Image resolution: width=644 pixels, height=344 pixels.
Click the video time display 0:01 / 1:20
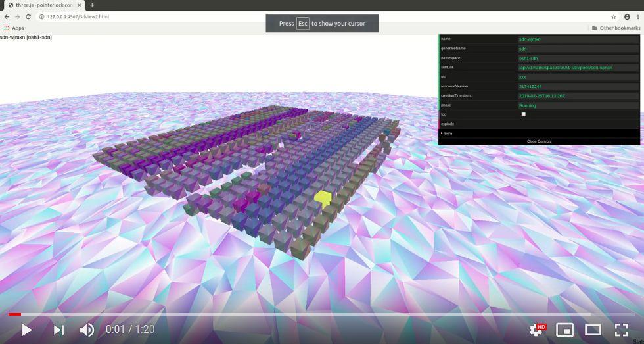pyautogui.click(x=130, y=330)
